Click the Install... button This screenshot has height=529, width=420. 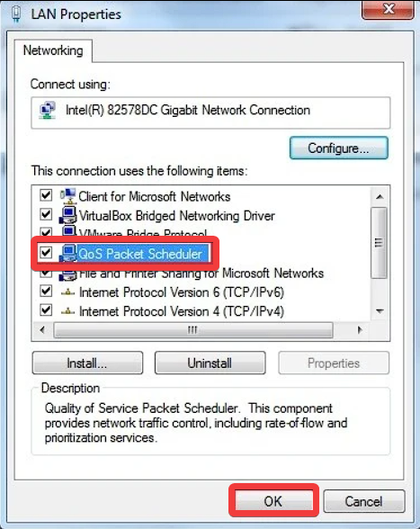coord(87,363)
